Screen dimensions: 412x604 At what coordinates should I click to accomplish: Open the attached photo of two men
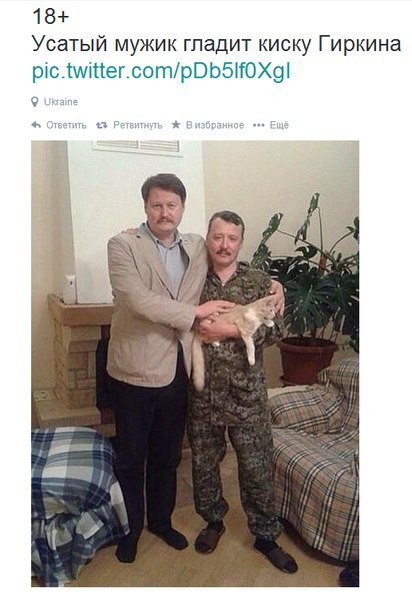[x=195, y=363]
